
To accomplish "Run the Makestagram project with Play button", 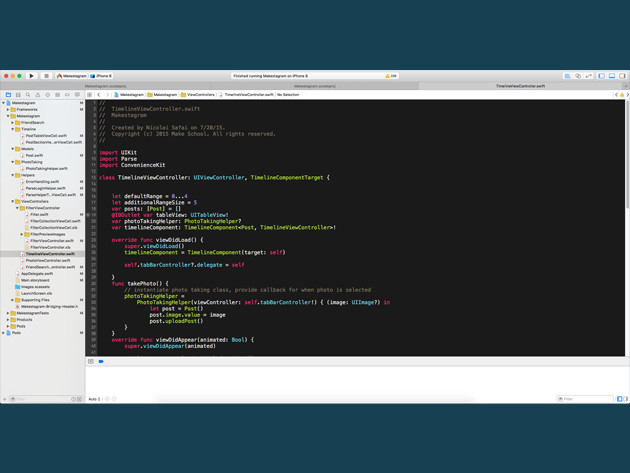I will click(31, 76).
